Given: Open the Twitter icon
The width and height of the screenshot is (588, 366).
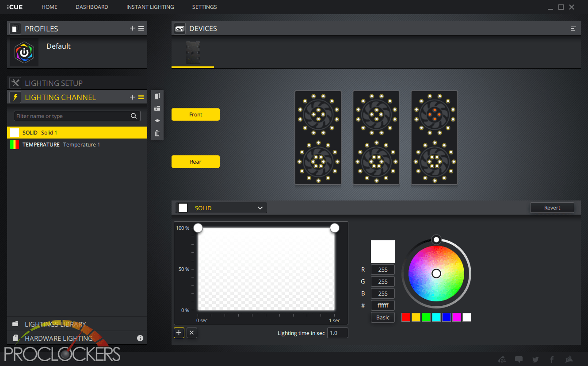Looking at the screenshot, I should pyautogui.click(x=536, y=359).
